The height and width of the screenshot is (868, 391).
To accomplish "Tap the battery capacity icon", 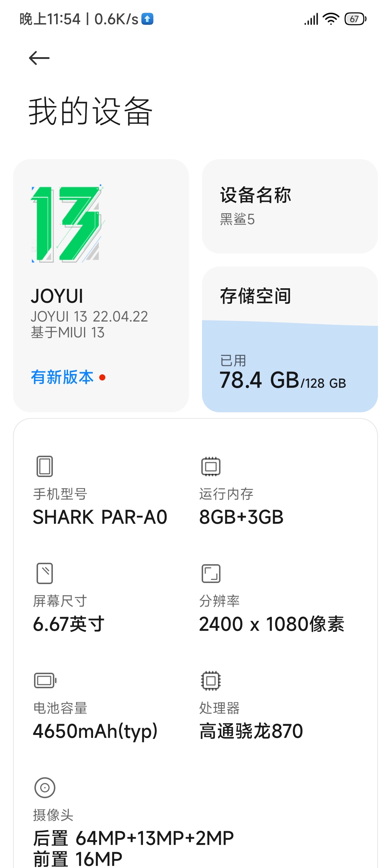I will tap(45, 680).
